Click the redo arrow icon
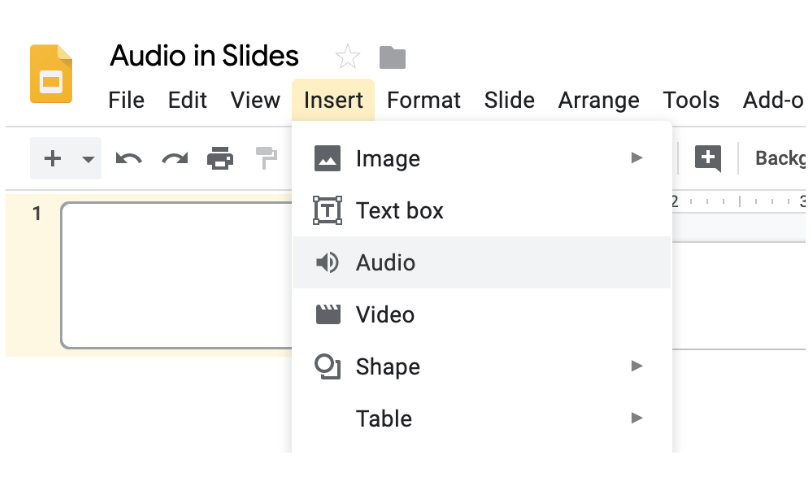 (x=175, y=158)
